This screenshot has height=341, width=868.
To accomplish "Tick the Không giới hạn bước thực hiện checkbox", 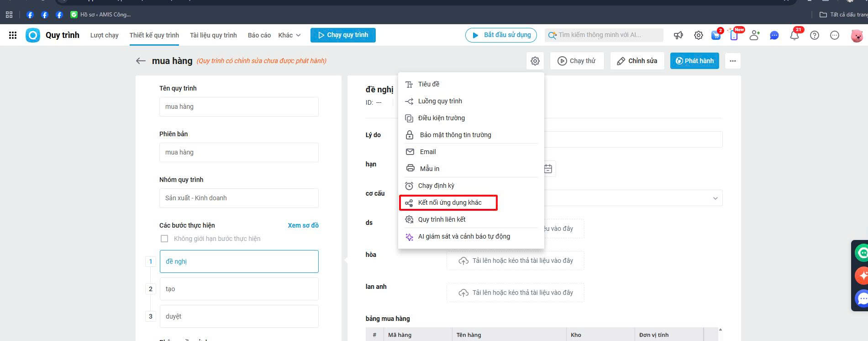I will (164, 239).
